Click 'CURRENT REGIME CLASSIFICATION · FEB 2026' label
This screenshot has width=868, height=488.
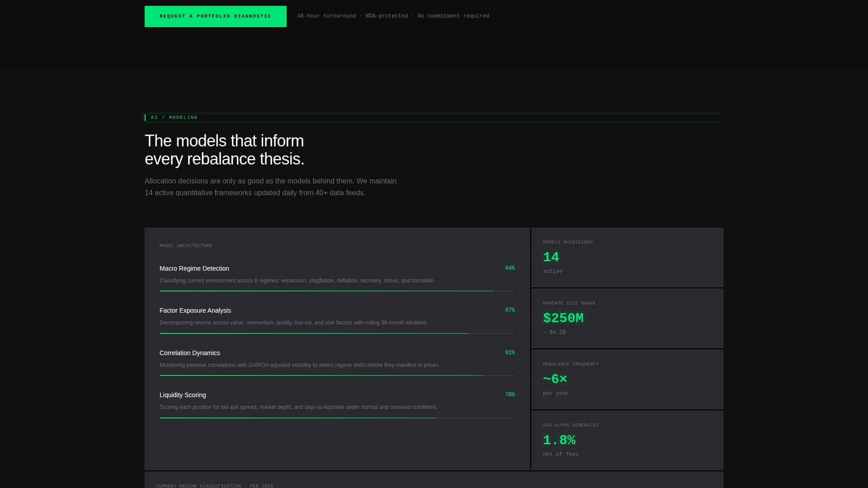point(215,486)
